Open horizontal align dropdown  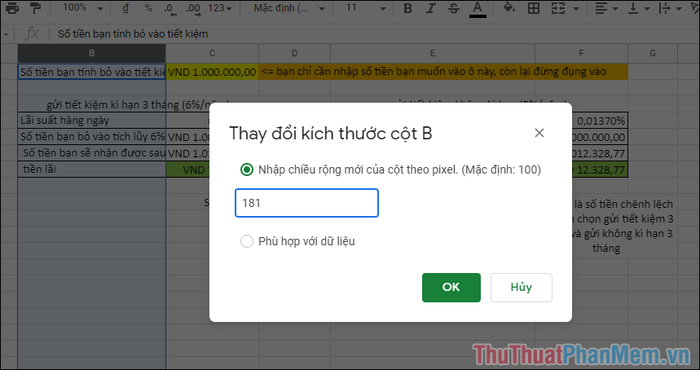click(606, 8)
